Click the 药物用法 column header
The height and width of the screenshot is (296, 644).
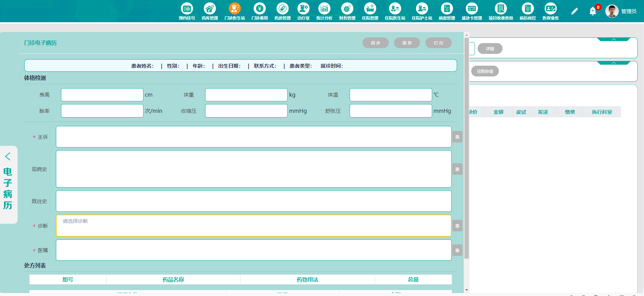(x=308, y=279)
